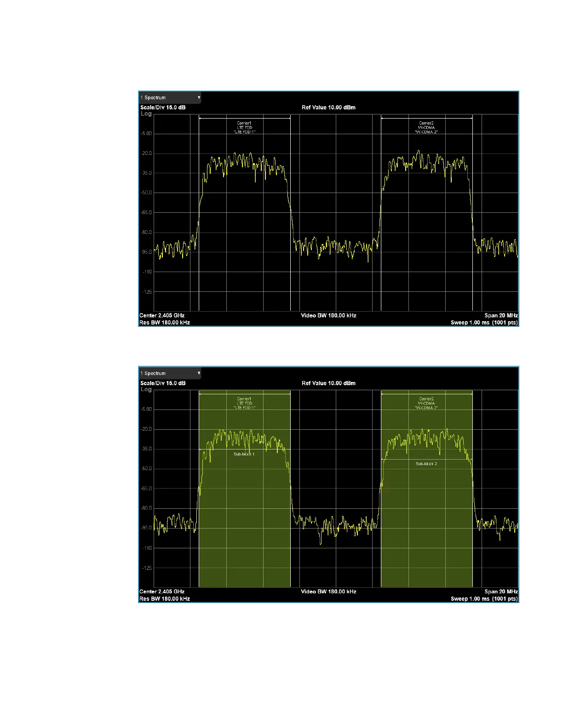
Task: Select the 'Sub-block 1' marker label
Action: tap(244, 454)
